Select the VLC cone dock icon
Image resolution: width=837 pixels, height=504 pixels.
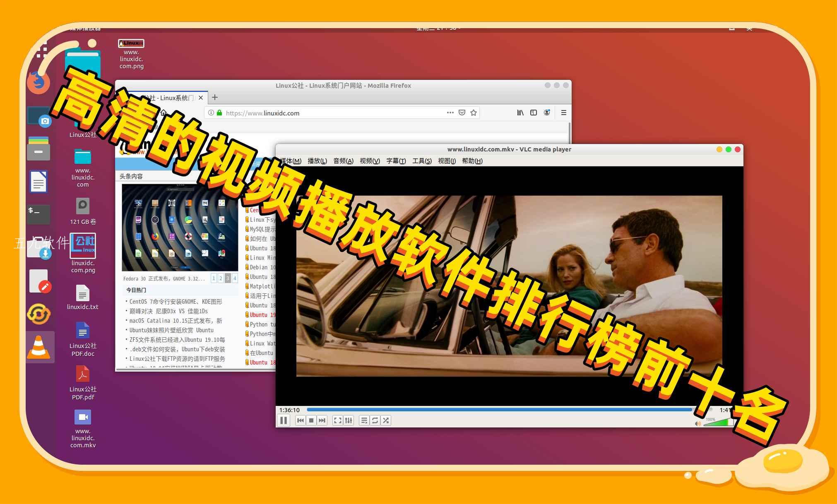point(38,347)
